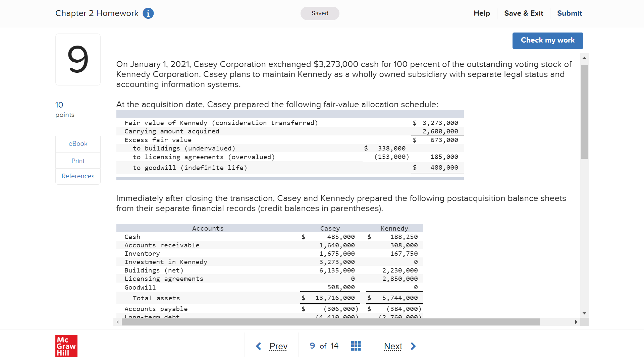This screenshot has width=644, height=362.
Task: Click the vertical scrollbar down arrow
Action: 584,313
